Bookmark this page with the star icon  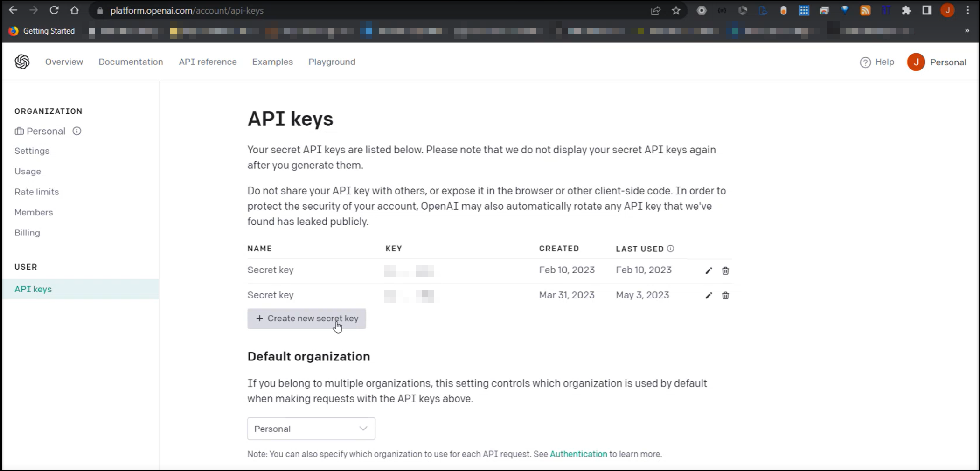click(676, 10)
